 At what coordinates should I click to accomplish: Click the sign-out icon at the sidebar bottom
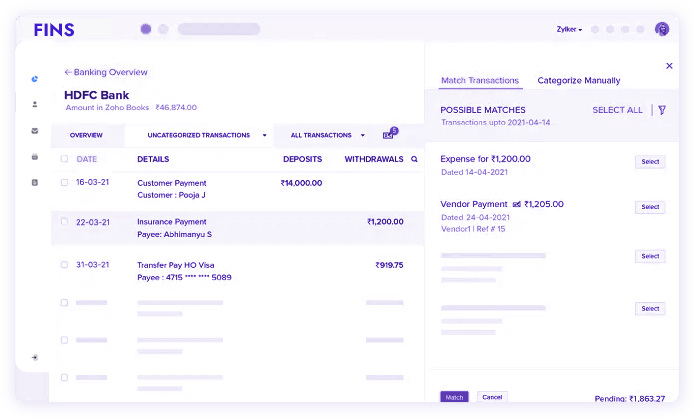tap(34, 357)
